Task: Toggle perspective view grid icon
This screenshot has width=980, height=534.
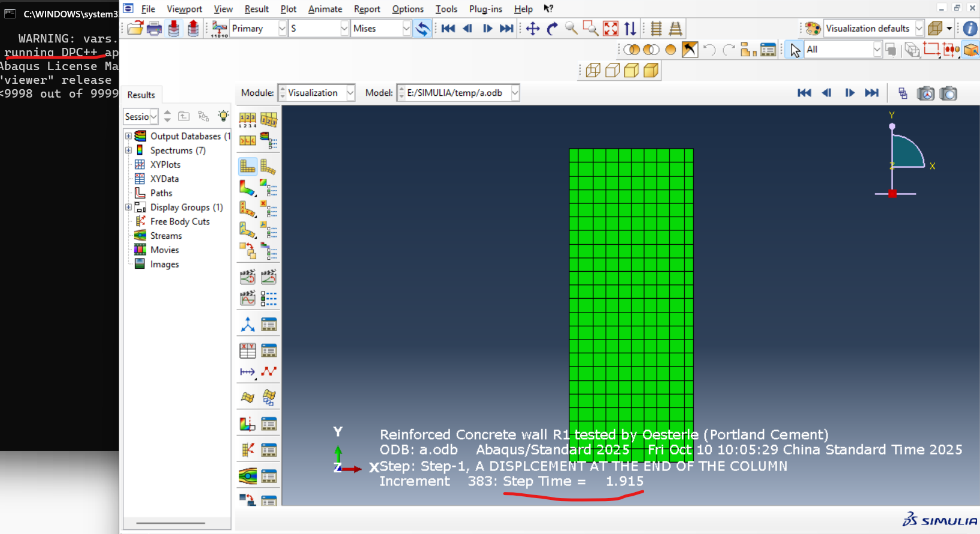Action: [676, 28]
